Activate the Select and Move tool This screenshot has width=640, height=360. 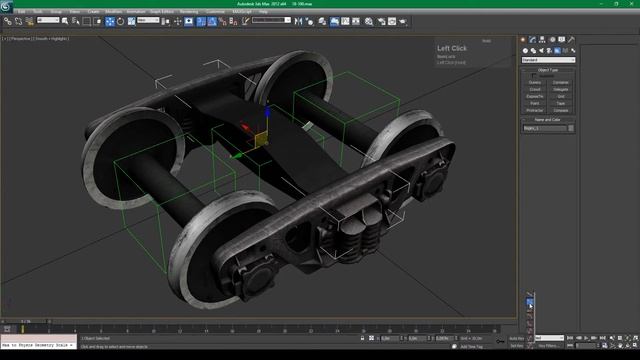[x=110, y=22]
